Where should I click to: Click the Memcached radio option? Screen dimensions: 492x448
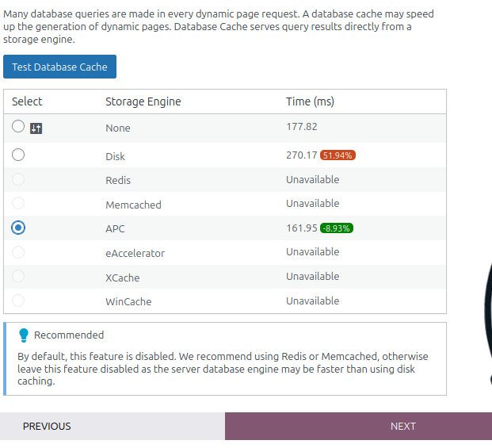[x=18, y=203]
